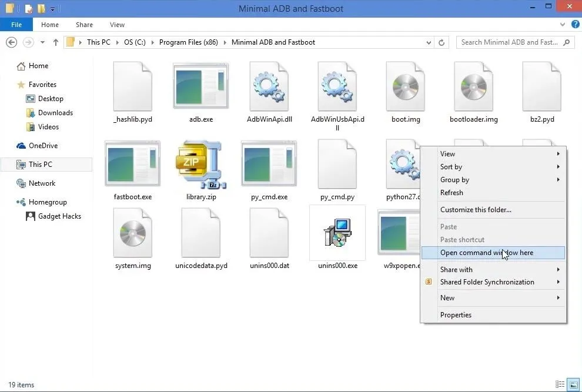Click the Forward navigation arrow

[x=28, y=42]
